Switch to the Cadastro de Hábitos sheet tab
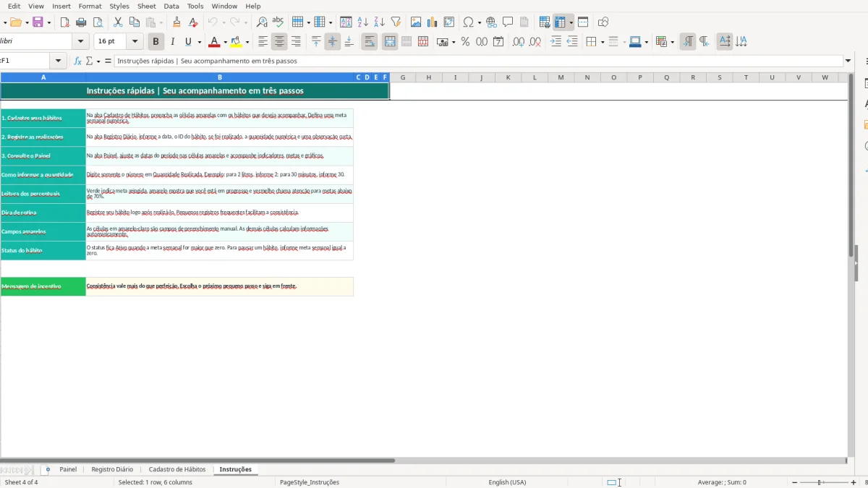The image size is (868, 488). click(177, 469)
